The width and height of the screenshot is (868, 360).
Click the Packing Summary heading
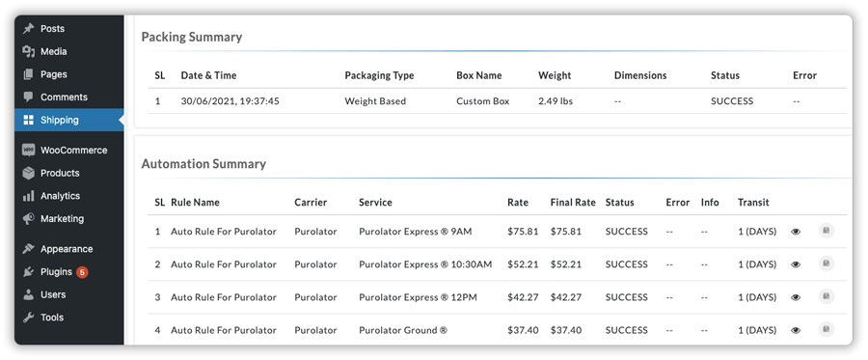coord(192,37)
